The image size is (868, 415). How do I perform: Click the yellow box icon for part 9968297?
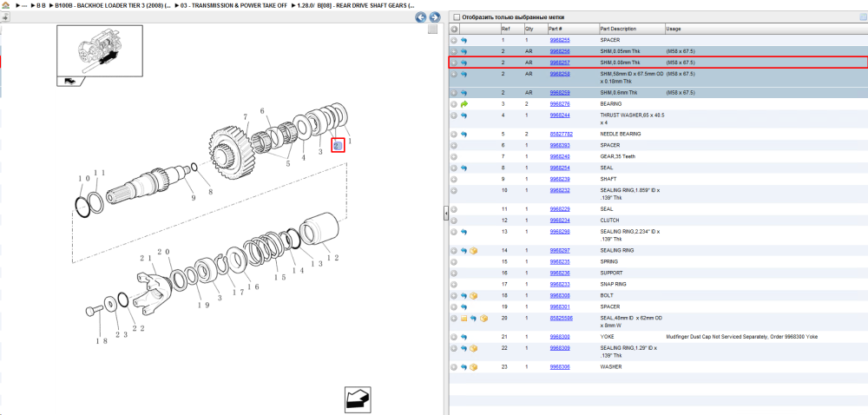click(x=474, y=251)
